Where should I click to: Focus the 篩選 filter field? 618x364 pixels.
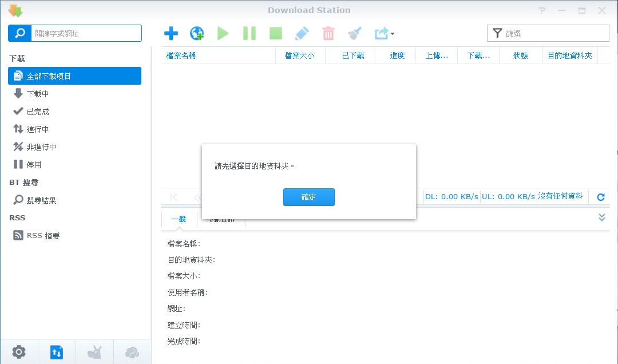[x=548, y=33]
